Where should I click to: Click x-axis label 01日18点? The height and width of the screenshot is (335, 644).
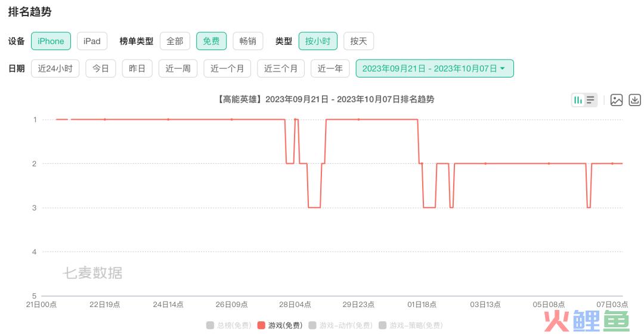point(422,305)
